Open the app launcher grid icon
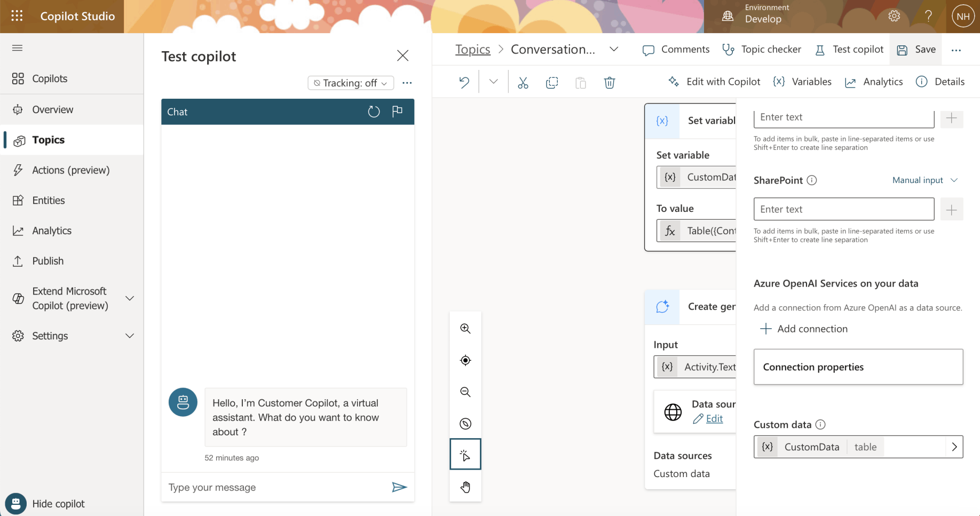This screenshot has width=980, height=516. tap(17, 16)
